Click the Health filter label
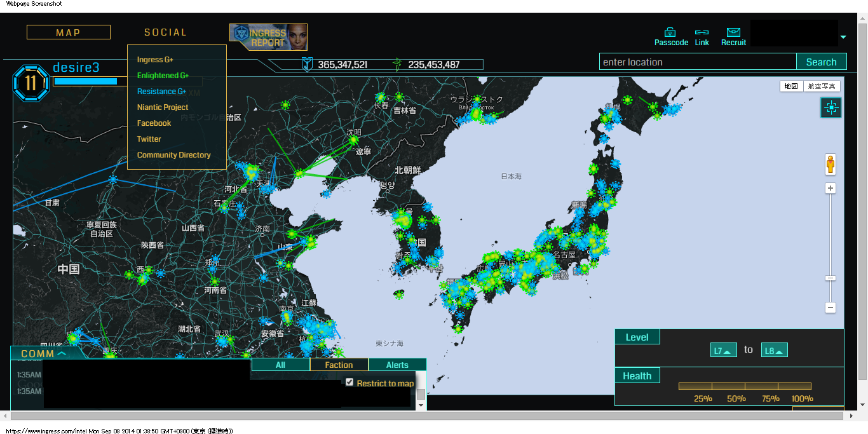 [x=637, y=376]
